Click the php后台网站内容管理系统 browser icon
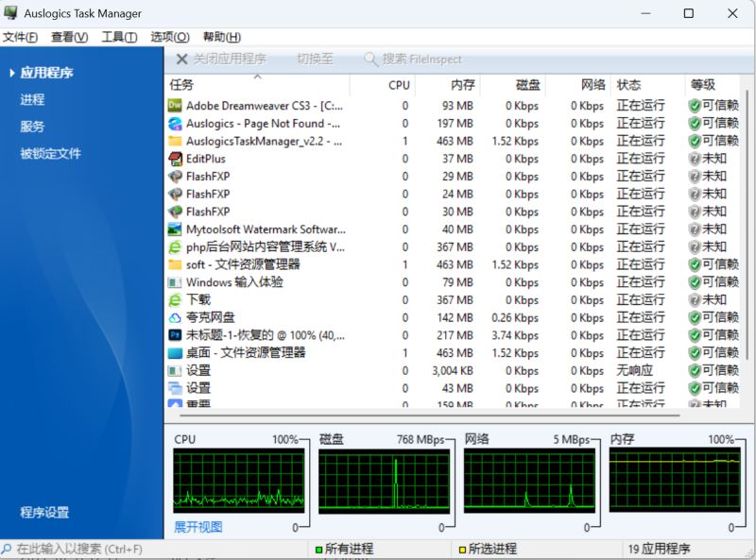The height and width of the screenshot is (560, 756). tap(175, 247)
